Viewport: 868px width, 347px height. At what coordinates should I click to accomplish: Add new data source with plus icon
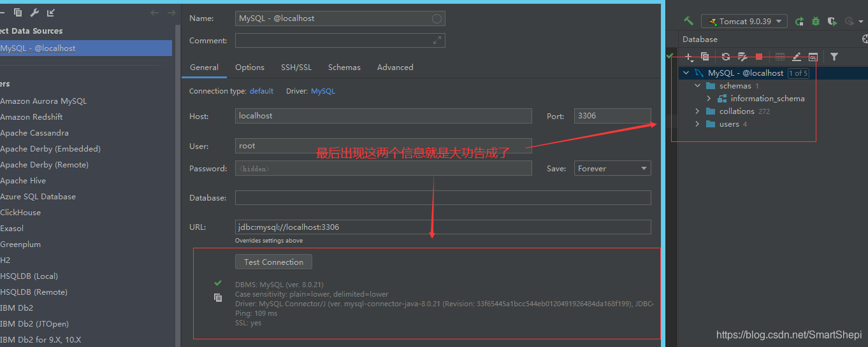pyautogui.click(x=688, y=57)
